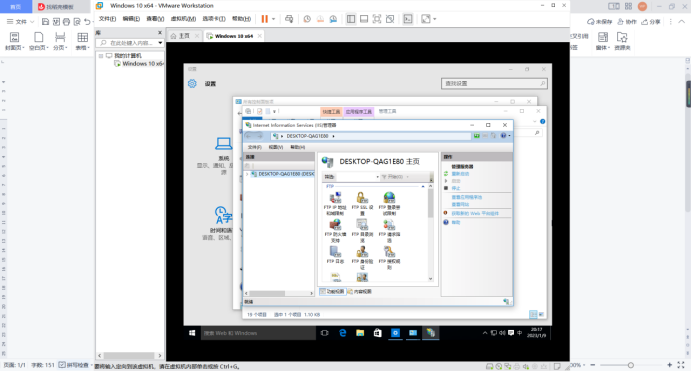Click VMware send Ctrl+Alt+Del icon
692x371 pixels.
[x=289, y=19]
